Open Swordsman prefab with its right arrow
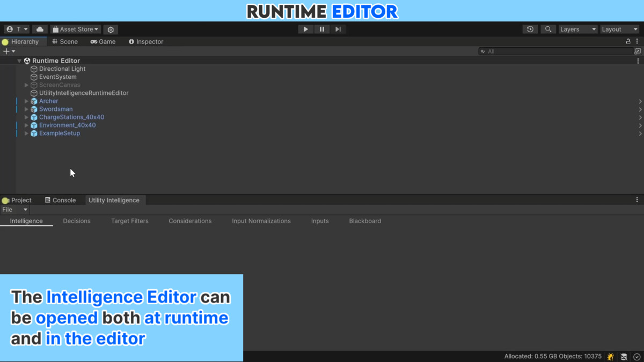644x362 pixels. click(640, 109)
